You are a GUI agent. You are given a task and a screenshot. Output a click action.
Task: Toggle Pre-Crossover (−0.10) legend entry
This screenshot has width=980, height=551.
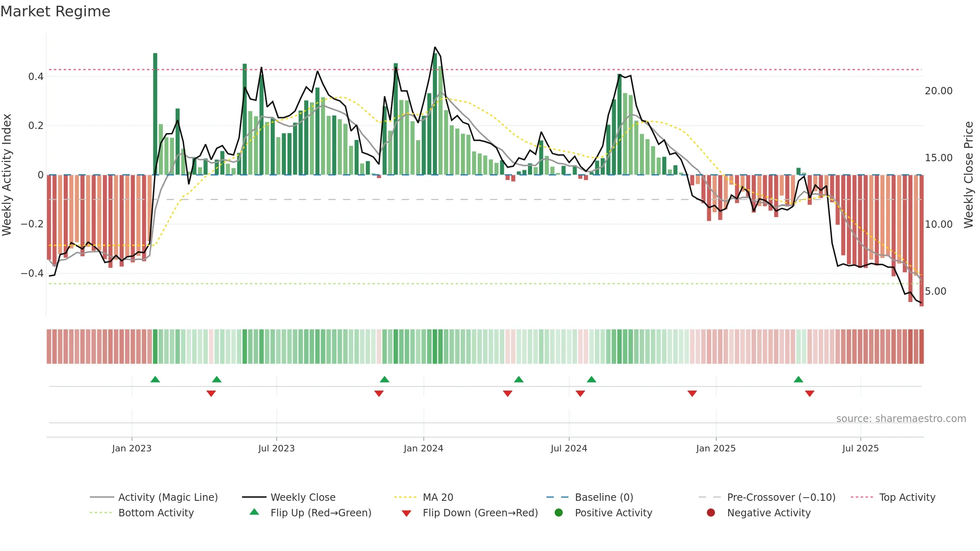pos(767,497)
